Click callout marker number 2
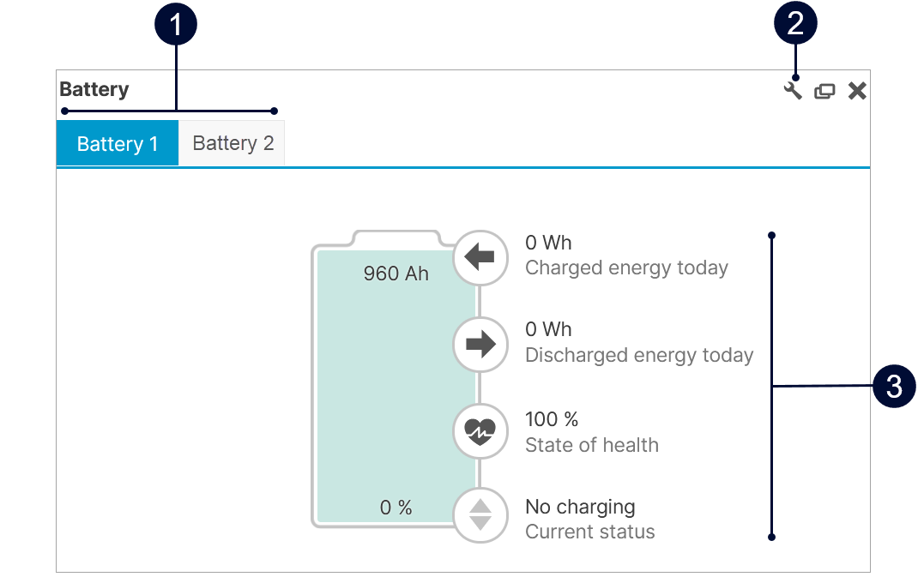The width and height of the screenshot is (924, 583). pyautogui.click(x=795, y=24)
